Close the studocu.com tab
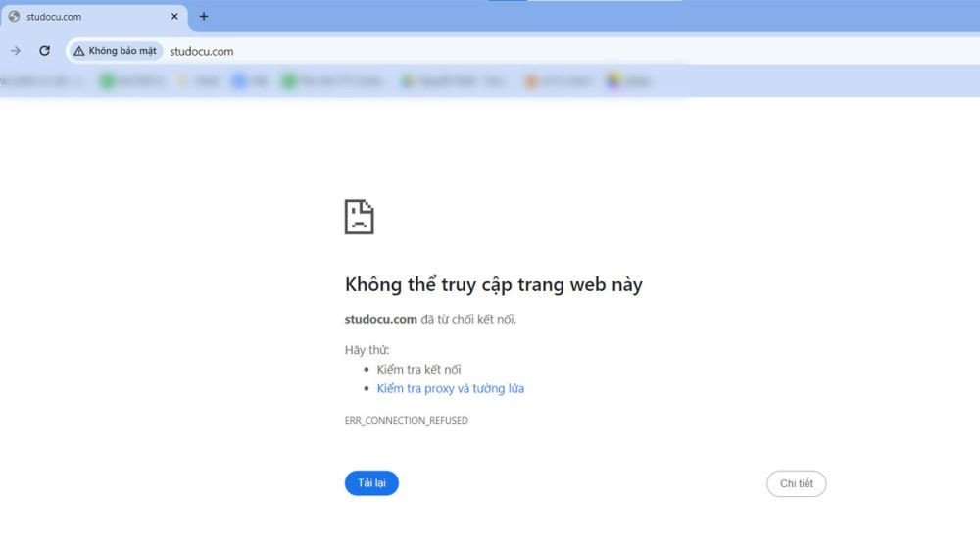 174,17
